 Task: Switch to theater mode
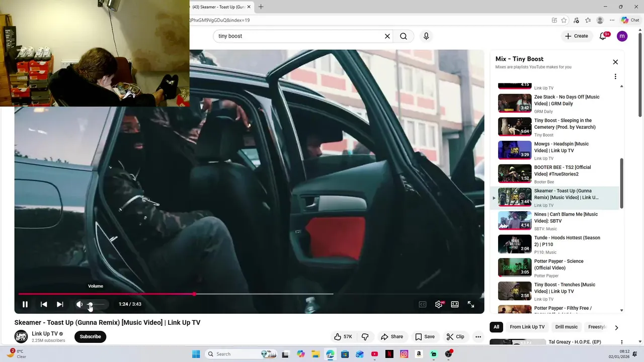(x=455, y=304)
